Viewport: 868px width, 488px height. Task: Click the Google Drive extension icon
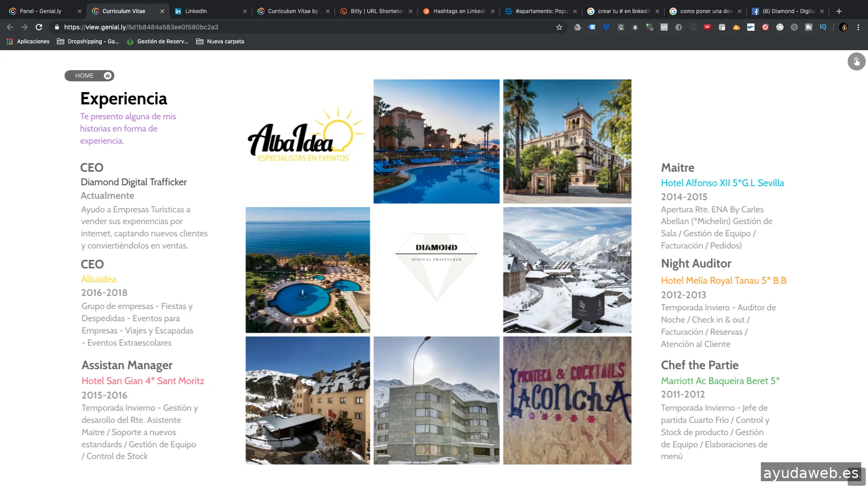pyautogui.click(x=577, y=27)
